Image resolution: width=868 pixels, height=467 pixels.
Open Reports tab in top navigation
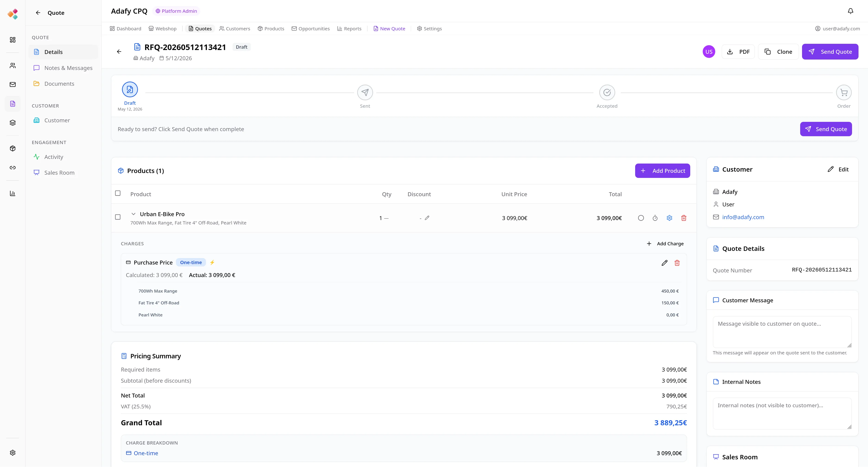(350, 29)
